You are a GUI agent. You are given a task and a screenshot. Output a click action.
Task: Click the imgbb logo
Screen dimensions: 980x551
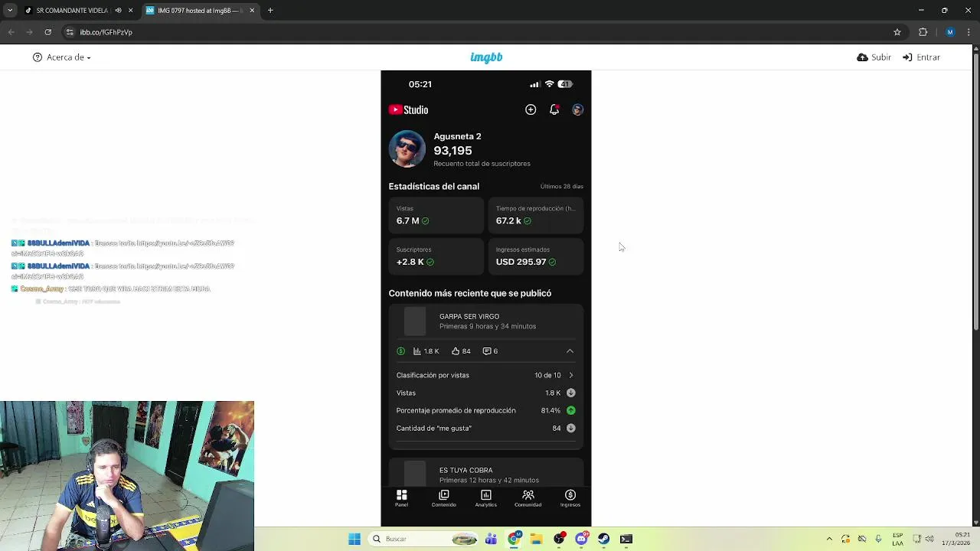[x=486, y=57]
